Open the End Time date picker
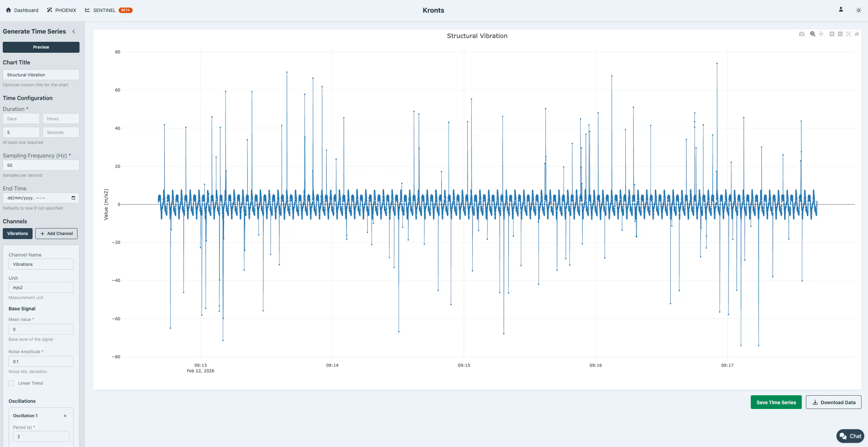This screenshot has height=447, width=868. [x=73, y=198]
